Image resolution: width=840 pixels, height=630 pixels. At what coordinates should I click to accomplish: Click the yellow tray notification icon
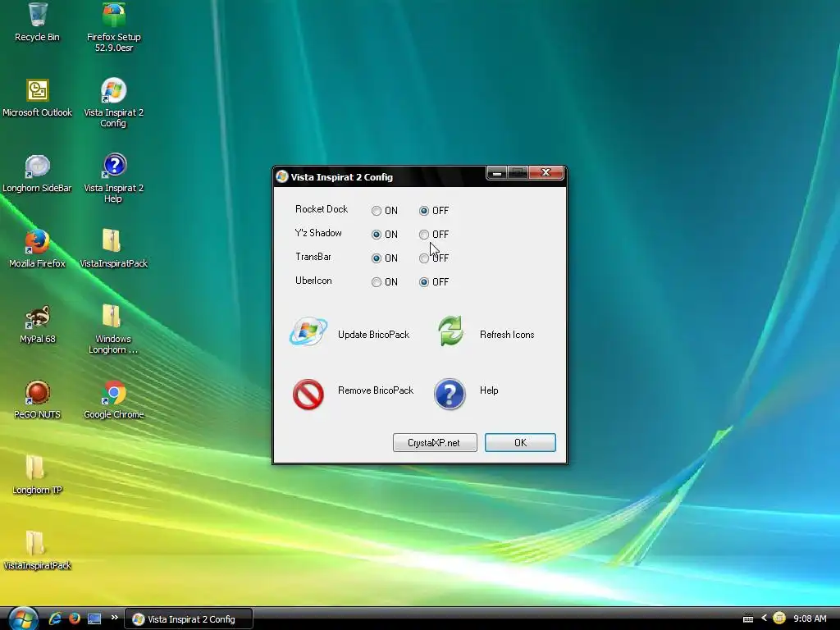pyautogui.click(x=779, y=619)
